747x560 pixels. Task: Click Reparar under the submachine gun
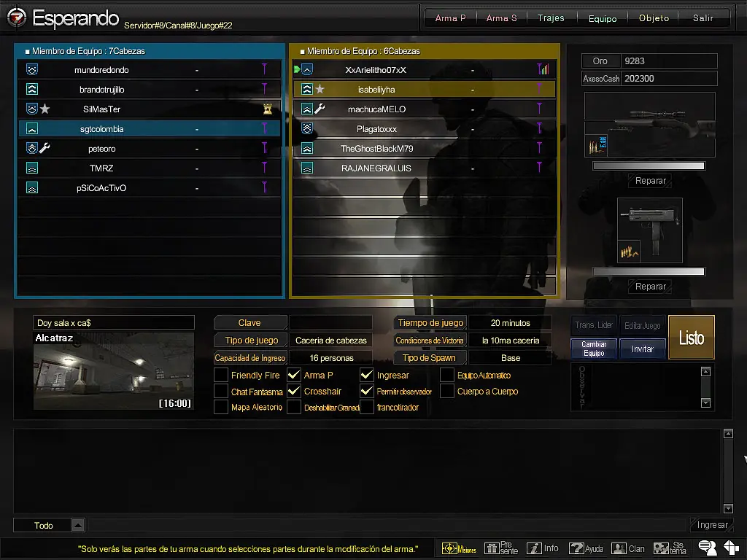[650, 286]
